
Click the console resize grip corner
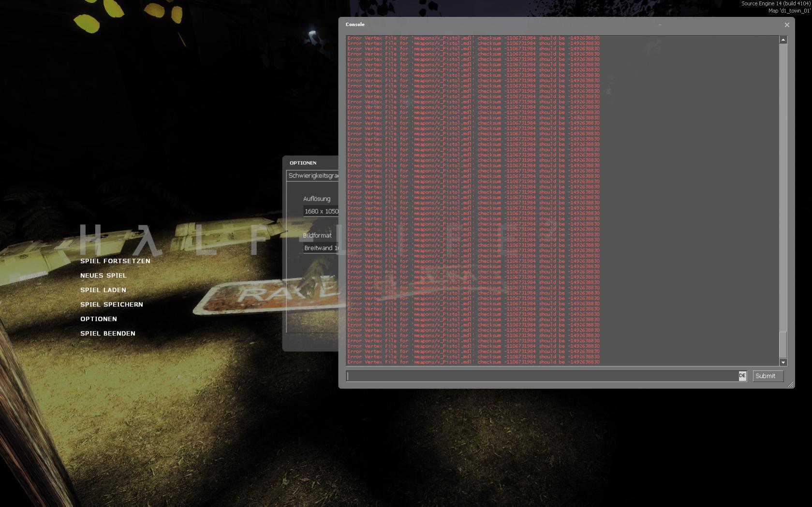coord(790,384)
